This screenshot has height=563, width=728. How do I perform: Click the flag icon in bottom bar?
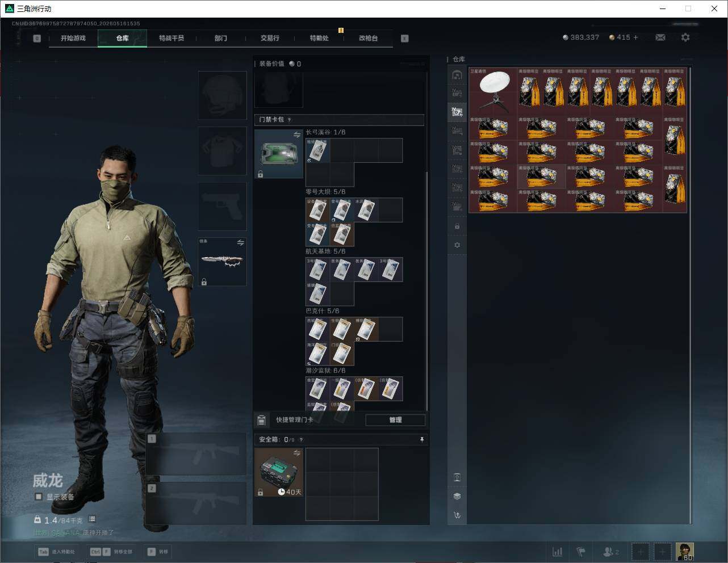coord(581,552)
